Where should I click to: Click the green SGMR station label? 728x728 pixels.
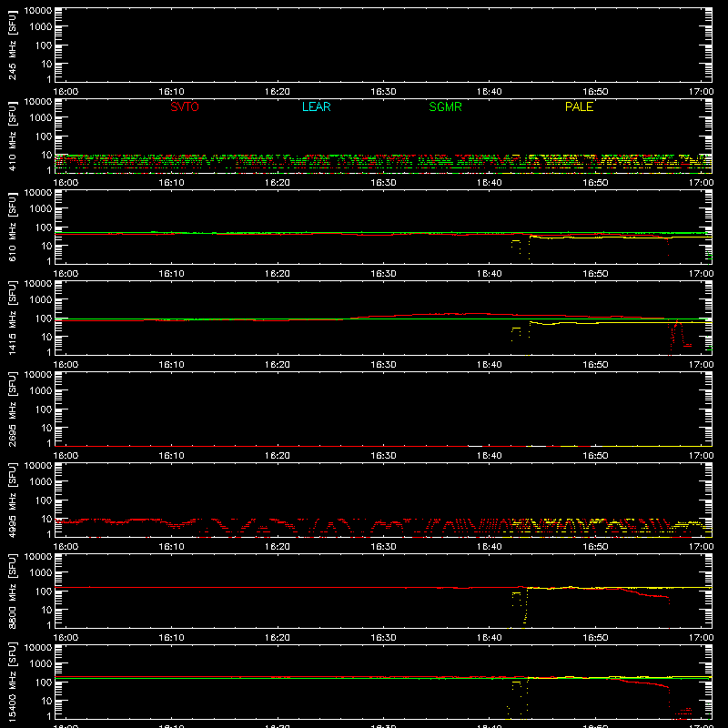(x=445, y=106)
